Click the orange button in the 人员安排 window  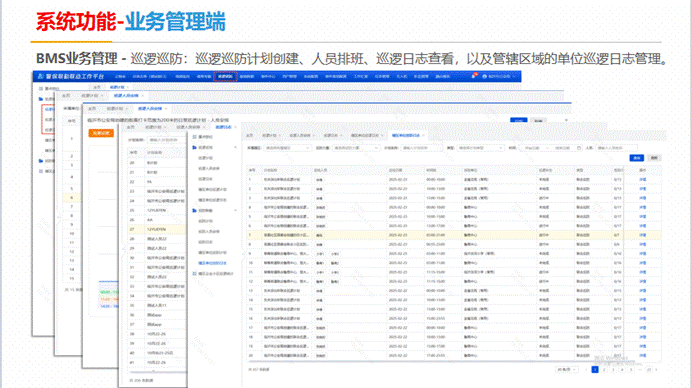point(101,133)
